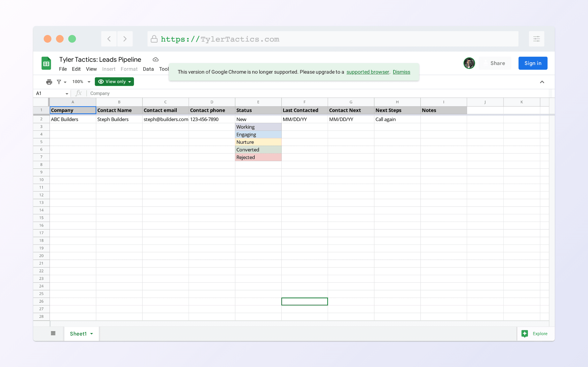
Task: Open the Sheet1 tab
Action: [x=78, y=334]
